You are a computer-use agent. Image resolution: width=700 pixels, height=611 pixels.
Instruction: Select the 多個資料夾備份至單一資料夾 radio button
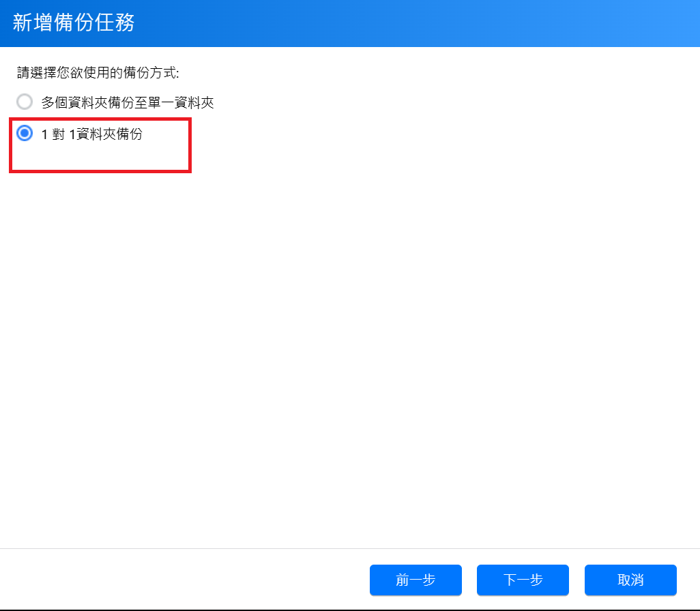click(25, 102)
